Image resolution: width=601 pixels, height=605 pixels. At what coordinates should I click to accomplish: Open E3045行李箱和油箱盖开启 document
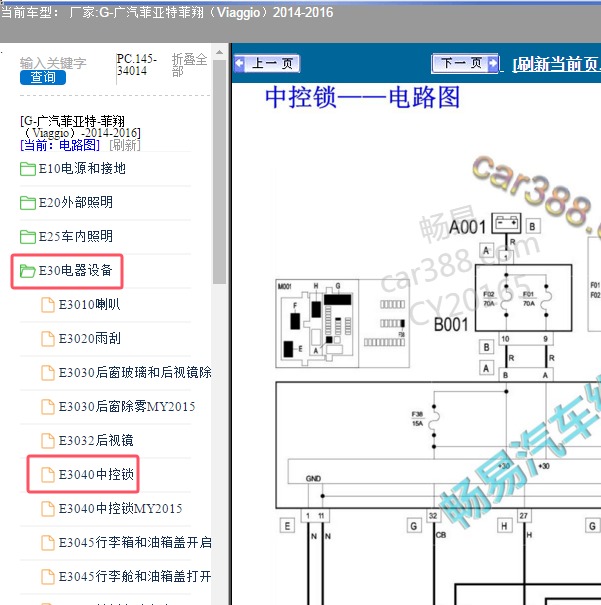(x=135, y=542)
